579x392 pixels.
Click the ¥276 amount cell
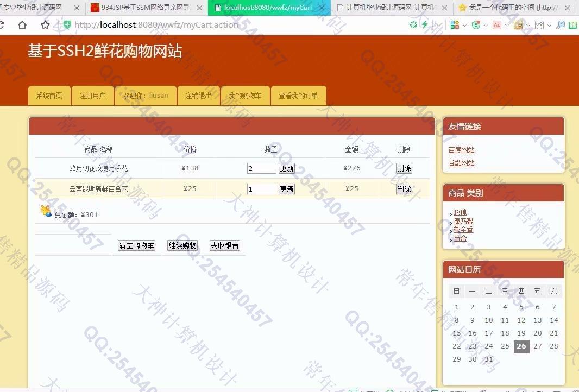tap(351, 168)
